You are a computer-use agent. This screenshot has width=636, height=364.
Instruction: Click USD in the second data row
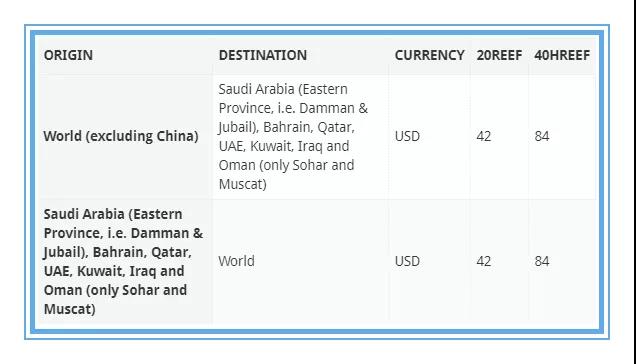(407, 261)
